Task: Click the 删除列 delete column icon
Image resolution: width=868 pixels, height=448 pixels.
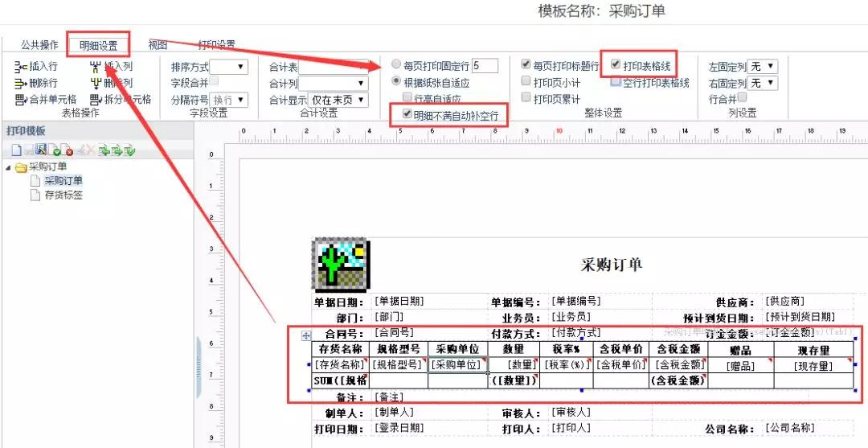Action: (x=96, y=84)
